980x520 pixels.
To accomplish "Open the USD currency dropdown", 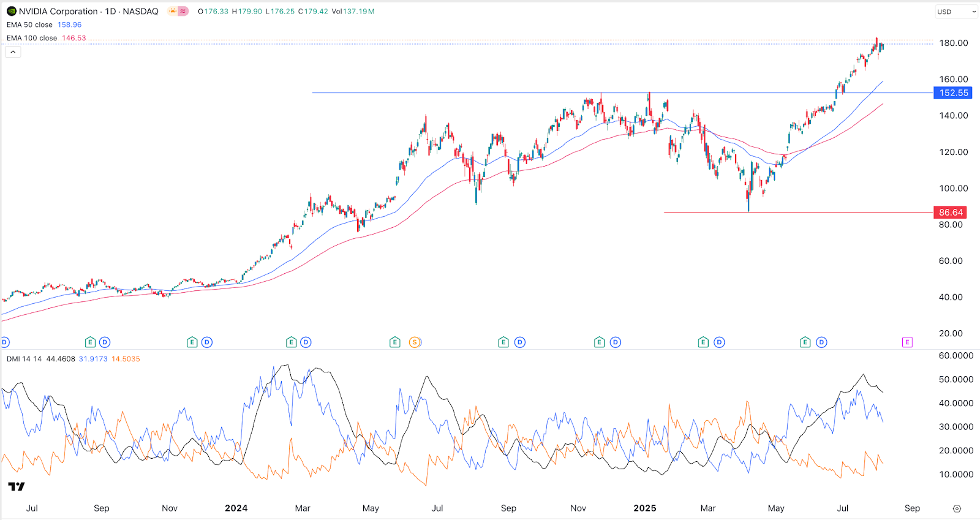I will pos(956,12).
